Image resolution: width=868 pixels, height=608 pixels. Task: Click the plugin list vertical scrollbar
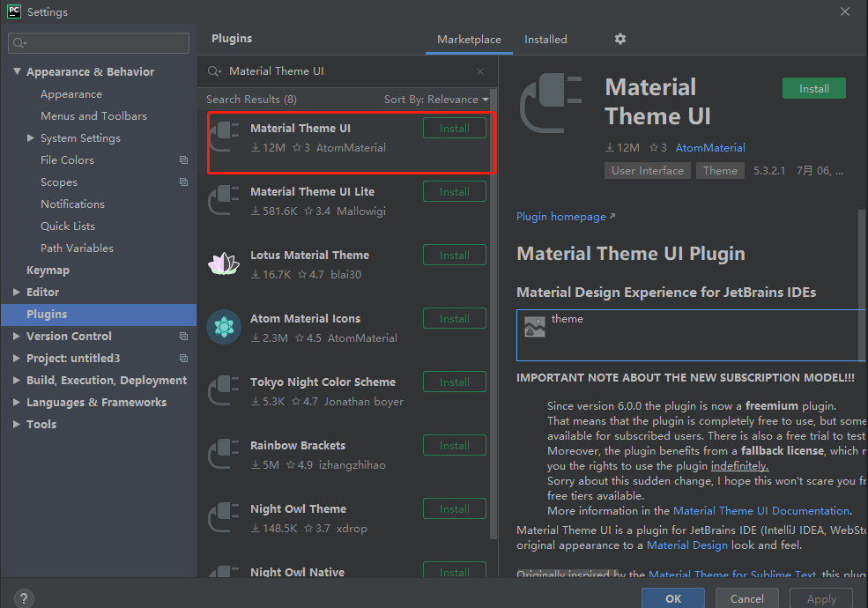coord(493,264)
